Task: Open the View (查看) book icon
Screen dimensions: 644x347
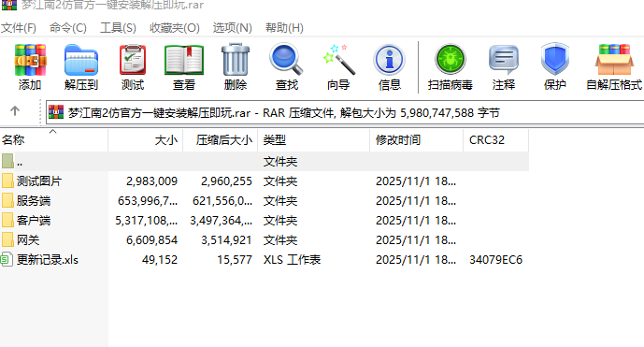Action: pos(184,60)
